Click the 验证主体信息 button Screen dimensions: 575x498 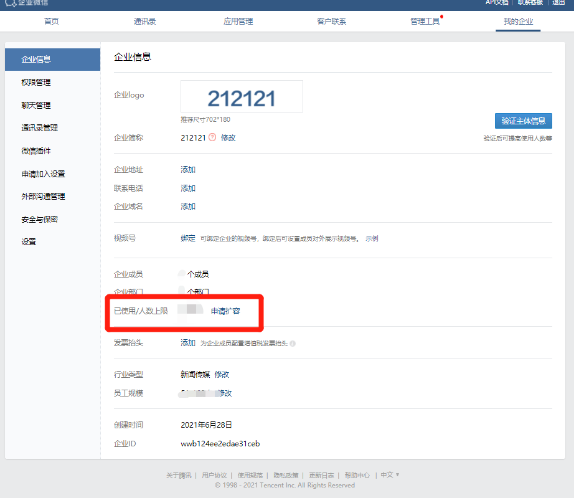(x=523, y=121)
